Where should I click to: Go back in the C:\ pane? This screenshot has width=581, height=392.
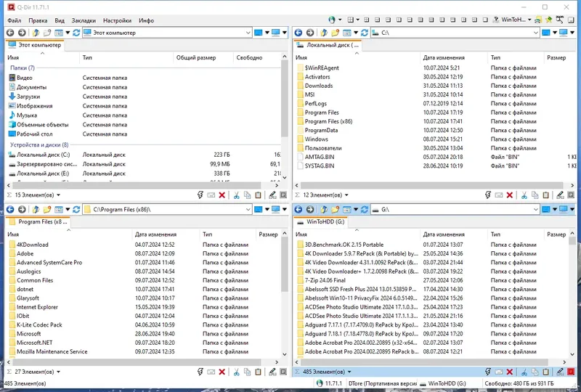click(298, 33)
